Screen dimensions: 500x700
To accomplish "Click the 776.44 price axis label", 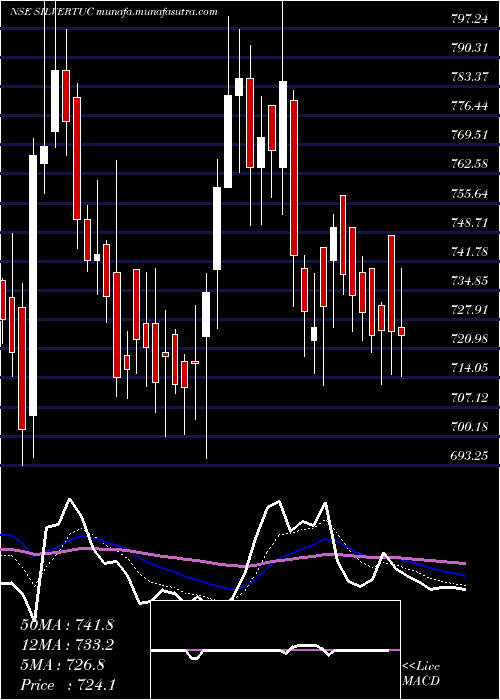I will (x=470, y=106).
